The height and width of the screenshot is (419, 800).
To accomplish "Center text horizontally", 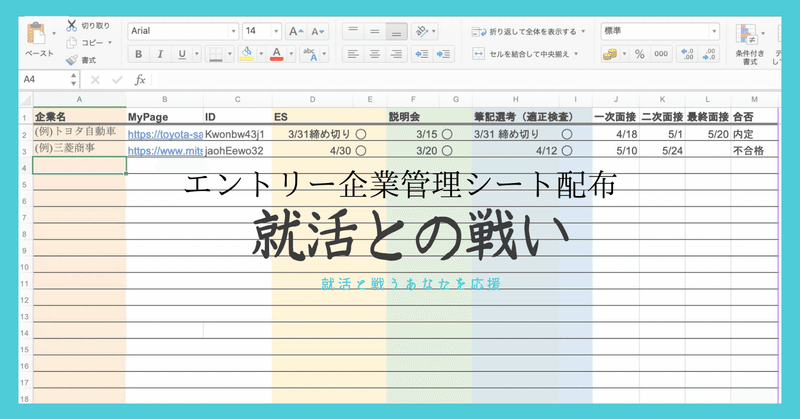I will (374, 54).
